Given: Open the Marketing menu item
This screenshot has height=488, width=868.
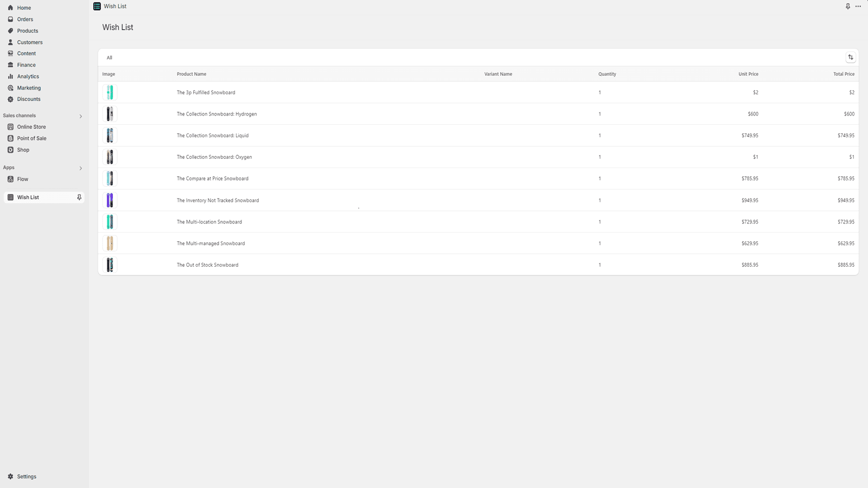Looking at the screenshot, I should click(x=28, y=87).
